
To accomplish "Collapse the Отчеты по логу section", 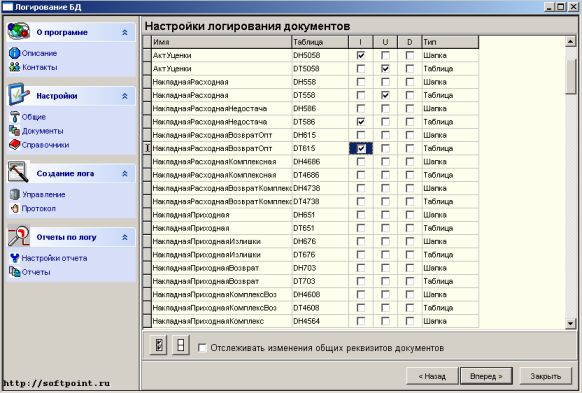I will (125, 237).
